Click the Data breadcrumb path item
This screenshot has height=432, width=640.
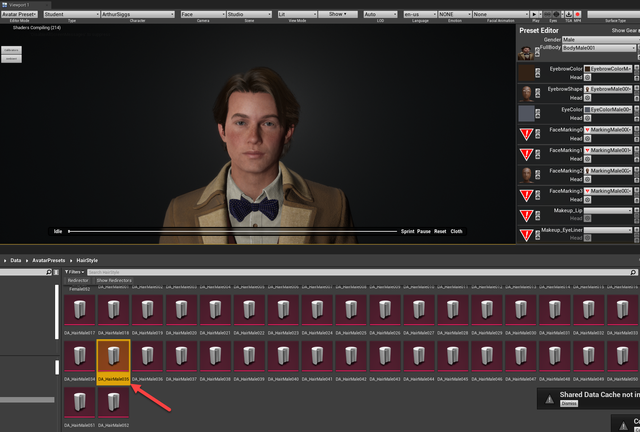(x=16, y=261)
